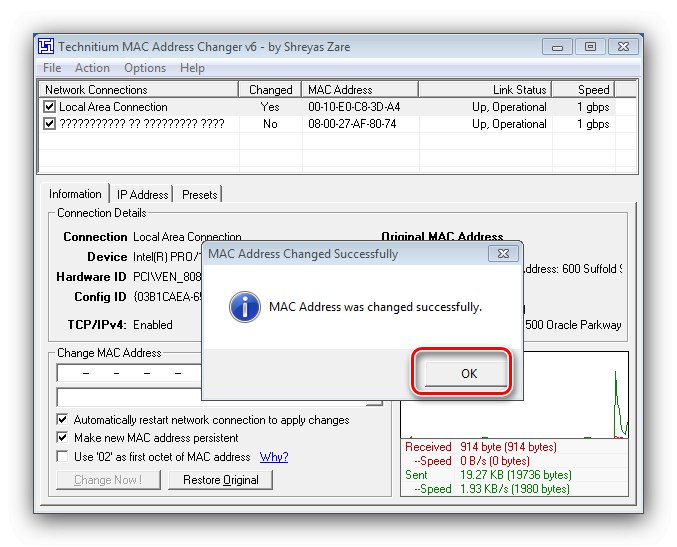Toggle checkbox of the ?????????? connection row

(x=50, y=124)
